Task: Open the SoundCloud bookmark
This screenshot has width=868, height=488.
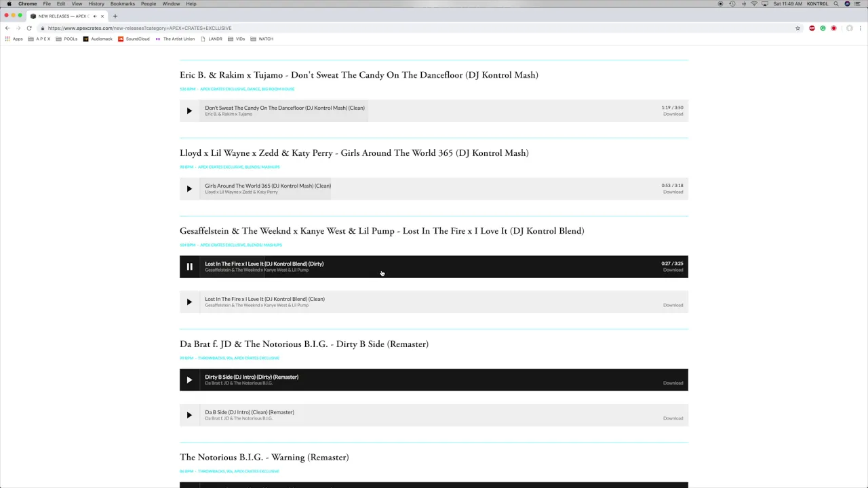Action: pyautogui.click(x=134, y=39)
